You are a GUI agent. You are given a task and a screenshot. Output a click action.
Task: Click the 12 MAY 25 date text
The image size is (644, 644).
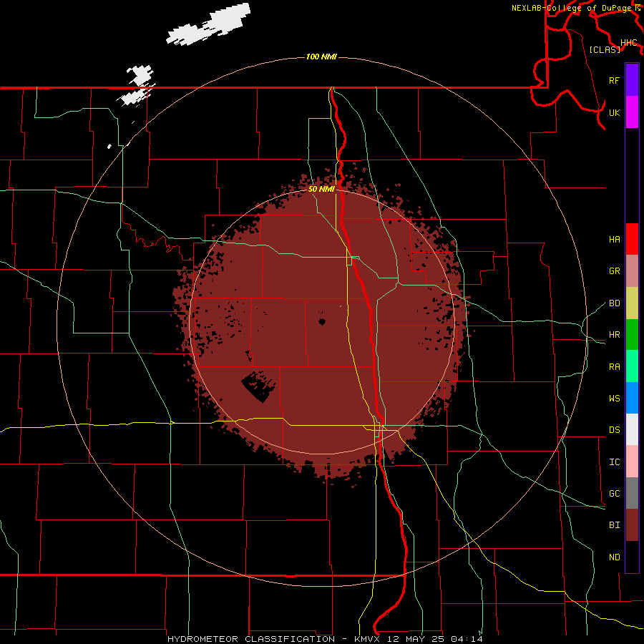[416, 639]
